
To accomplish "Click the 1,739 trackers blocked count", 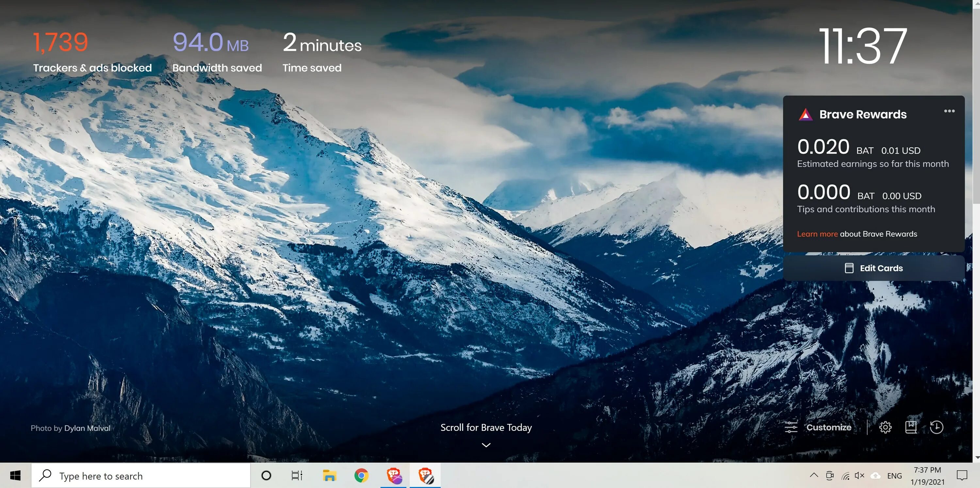I will pyautogui.click(x=61, y=42).
